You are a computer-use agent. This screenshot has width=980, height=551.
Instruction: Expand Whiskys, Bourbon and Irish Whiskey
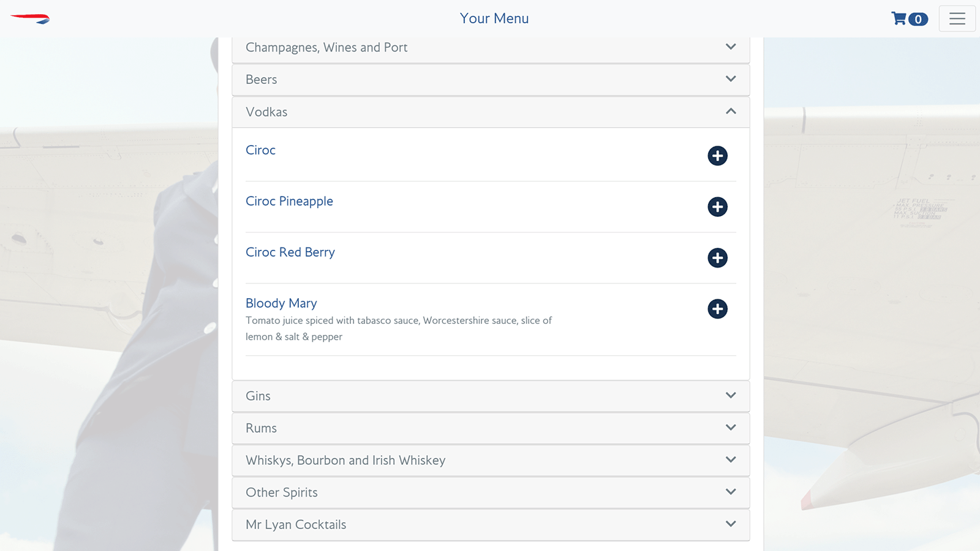tap(491, 460)
